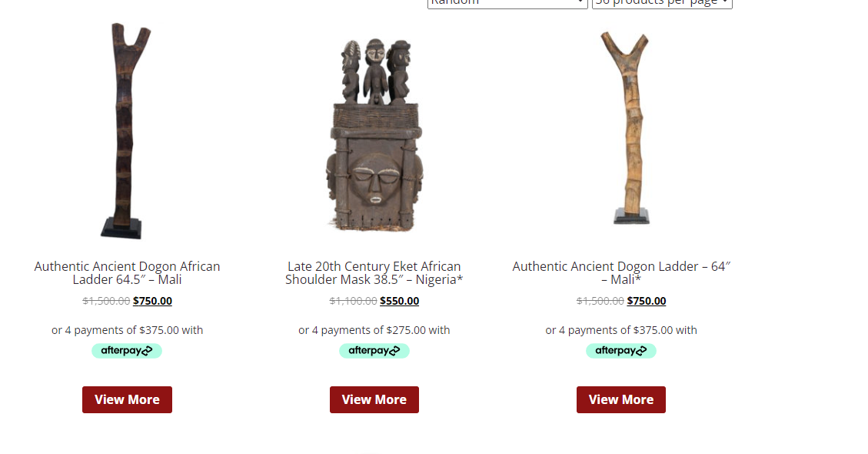Click Afterpay logo under Eket Shoulder Mask
868x454 pixels.
(374, 350)
